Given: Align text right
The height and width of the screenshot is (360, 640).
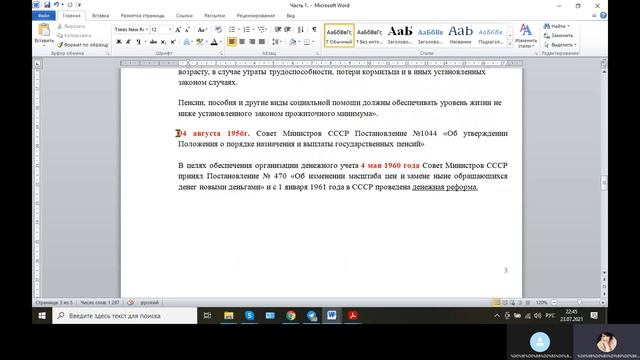Looking at the screenshot, I should click(252, 42).
